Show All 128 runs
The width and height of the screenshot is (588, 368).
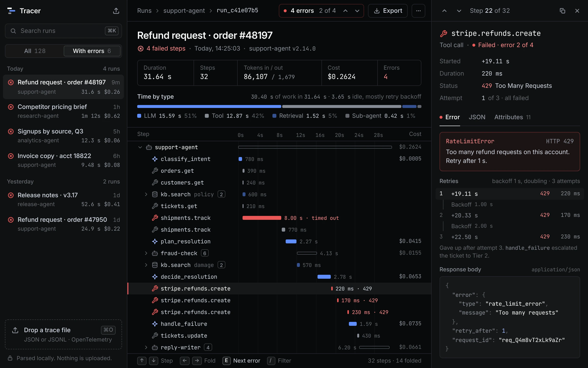[35, 51]
